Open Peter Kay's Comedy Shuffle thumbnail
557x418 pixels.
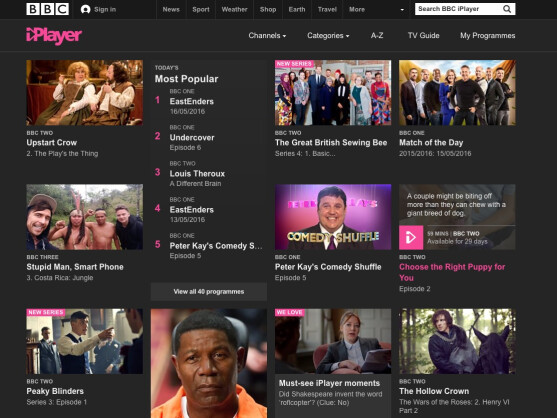point(333,217)
